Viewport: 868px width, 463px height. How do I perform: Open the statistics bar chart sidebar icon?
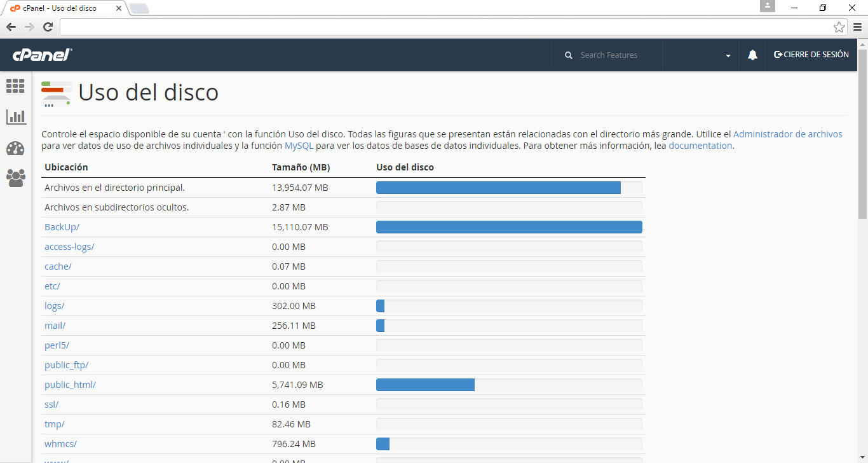(x=15, y=117)
